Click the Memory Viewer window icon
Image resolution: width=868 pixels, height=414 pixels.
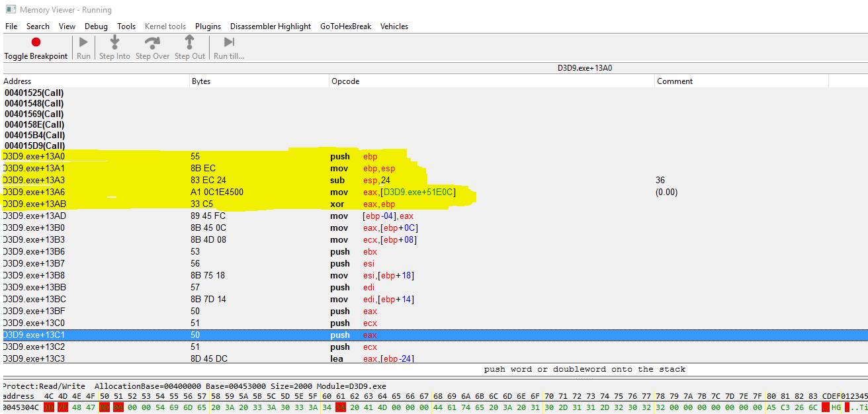pos(11,10)
